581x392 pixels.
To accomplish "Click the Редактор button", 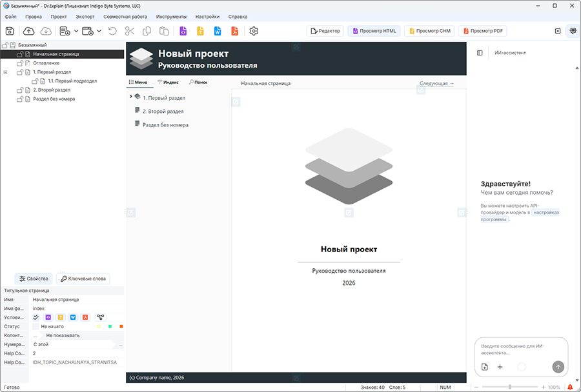I will pyautogui.click(x=325, y=31).
